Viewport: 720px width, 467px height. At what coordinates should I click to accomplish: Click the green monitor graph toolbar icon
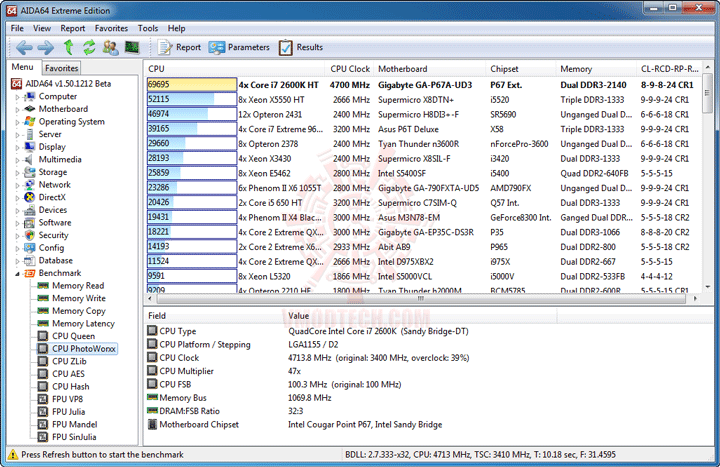pos(131,47)
